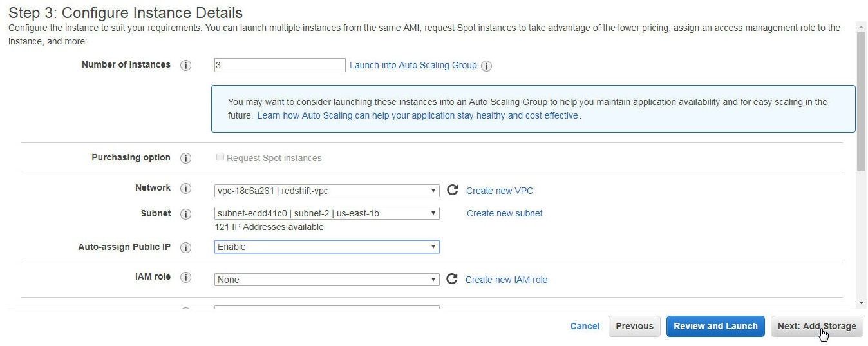Open the Subnet dropdown
Screen dimensions: 868x346
click(x=327, y=213)
